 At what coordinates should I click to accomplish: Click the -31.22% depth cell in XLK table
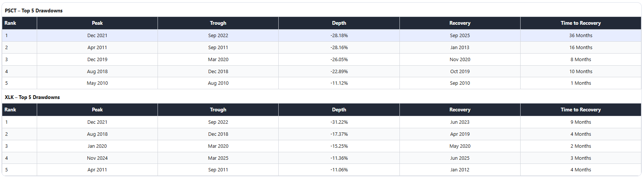[339, 122]
